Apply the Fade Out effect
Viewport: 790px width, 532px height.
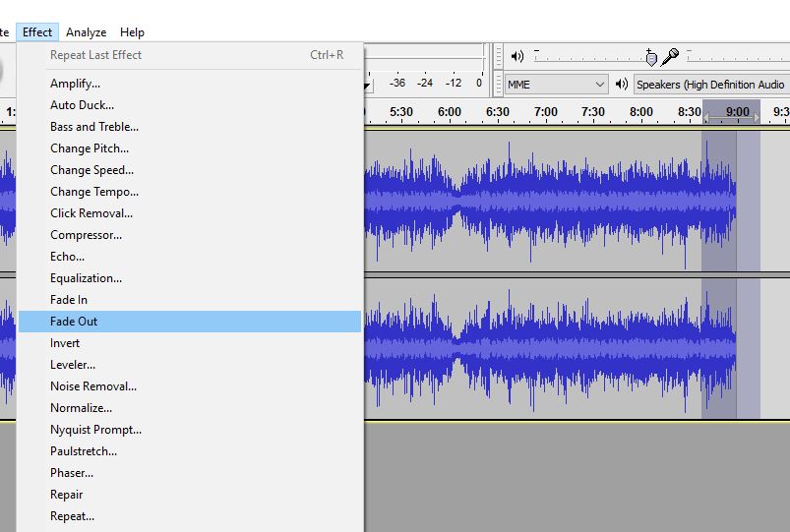pos(74,322)
